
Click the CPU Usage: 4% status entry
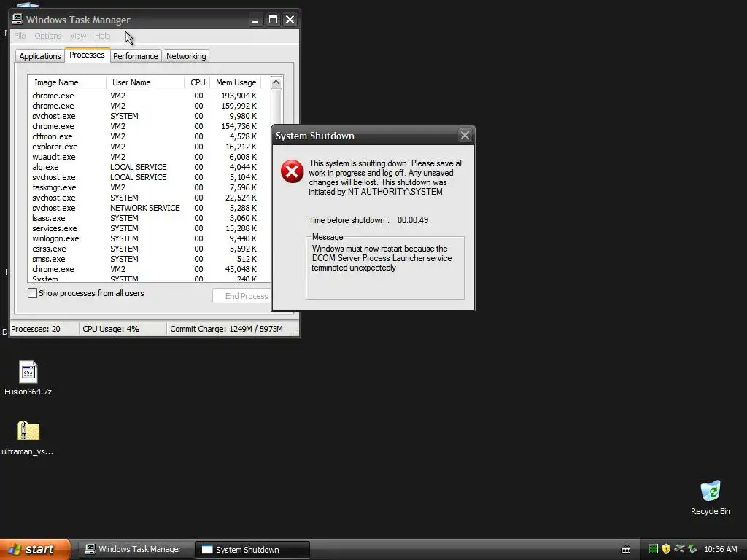111,329
